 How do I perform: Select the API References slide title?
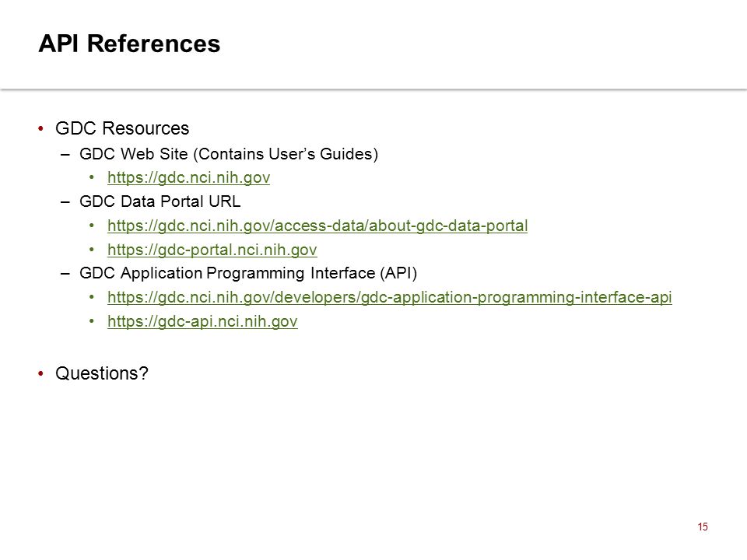129,44
